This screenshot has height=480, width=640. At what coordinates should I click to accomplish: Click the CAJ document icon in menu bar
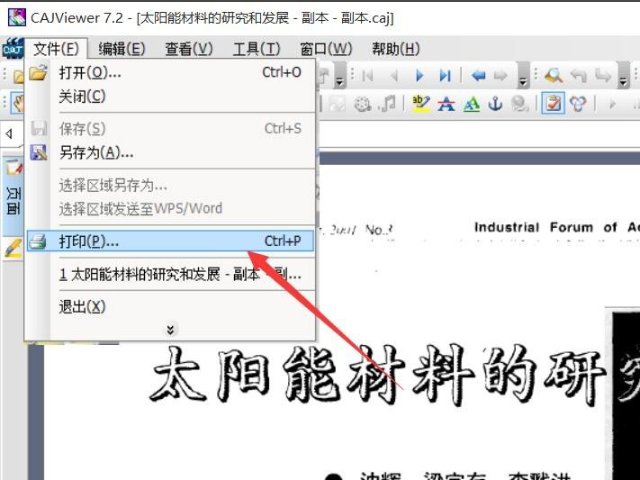[13, 49]
